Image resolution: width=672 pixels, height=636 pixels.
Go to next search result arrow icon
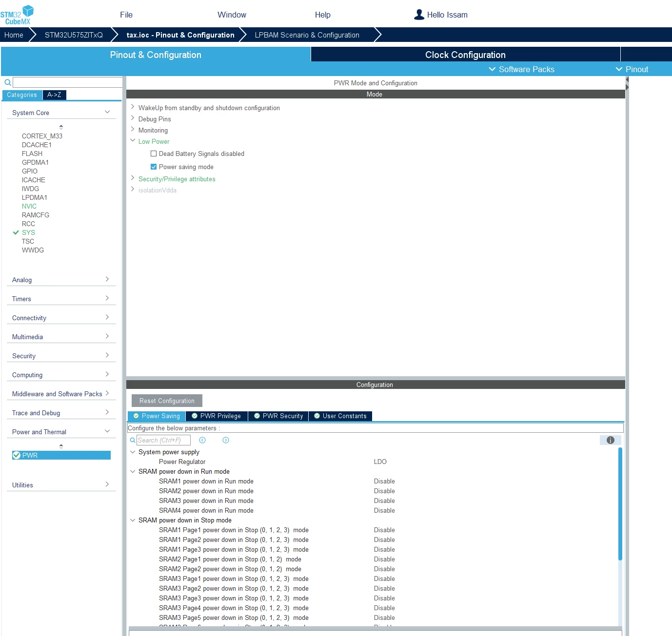[x=226, y=440]
